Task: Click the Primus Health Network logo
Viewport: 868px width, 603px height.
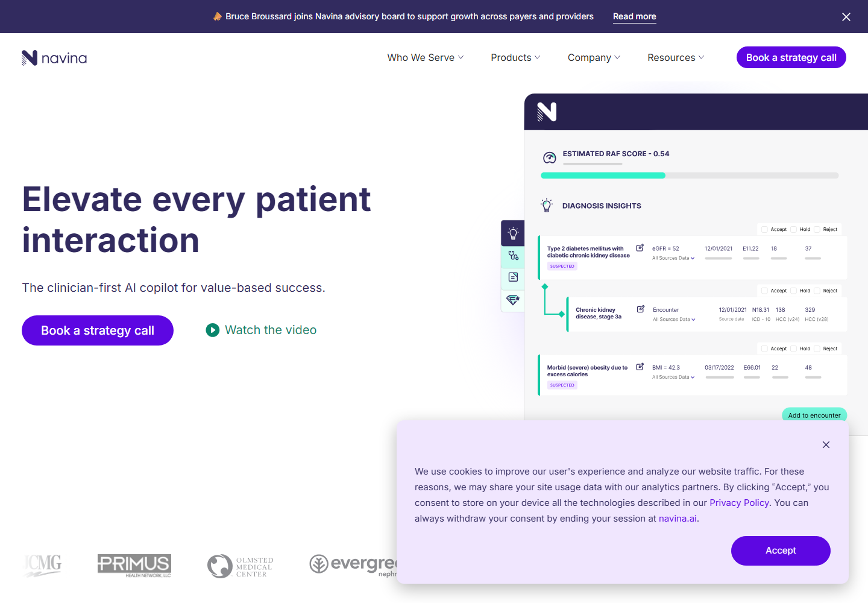Action: click(x=134, y=566)
